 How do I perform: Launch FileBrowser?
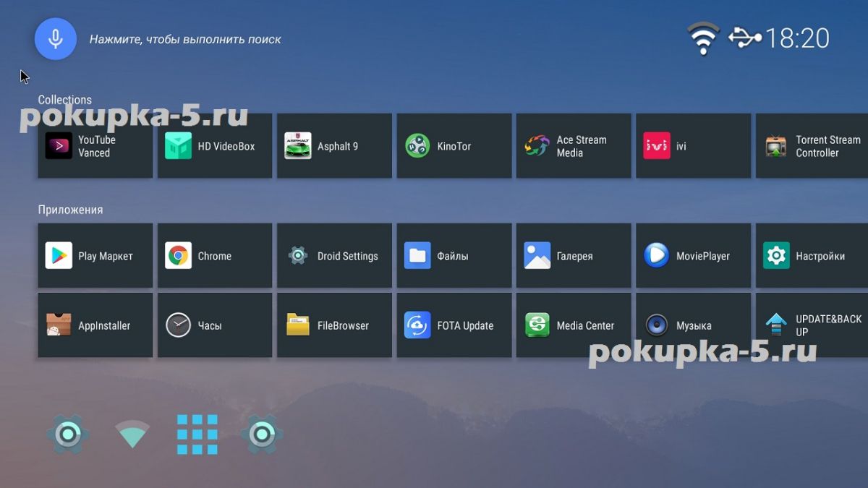coord(334,325)
